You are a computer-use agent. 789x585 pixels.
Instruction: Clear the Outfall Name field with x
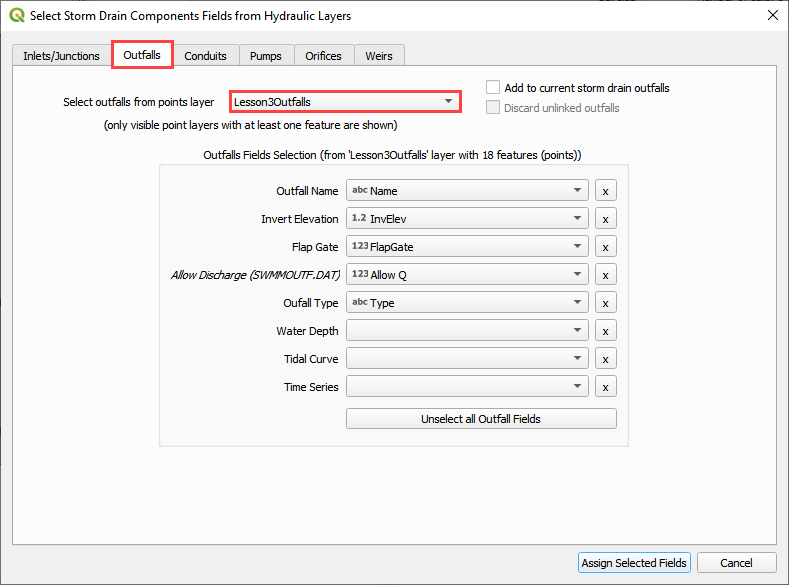tap(605, 191)
